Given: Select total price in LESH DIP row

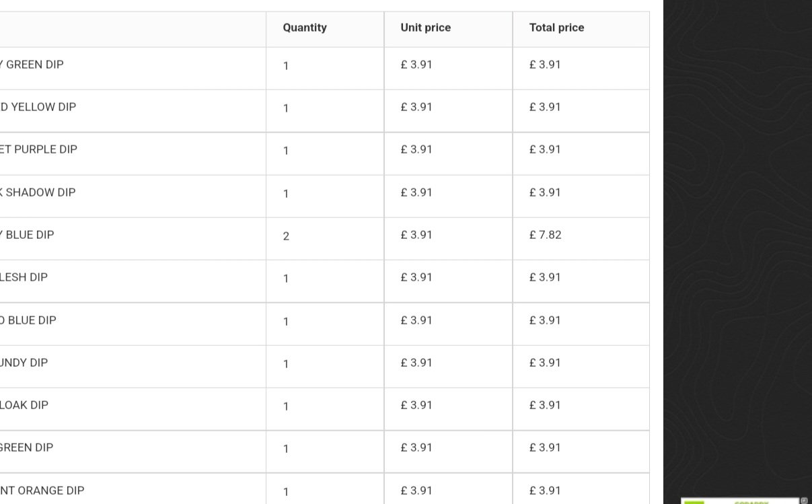Looking at the screenshot, I should (x=545, y=277).
